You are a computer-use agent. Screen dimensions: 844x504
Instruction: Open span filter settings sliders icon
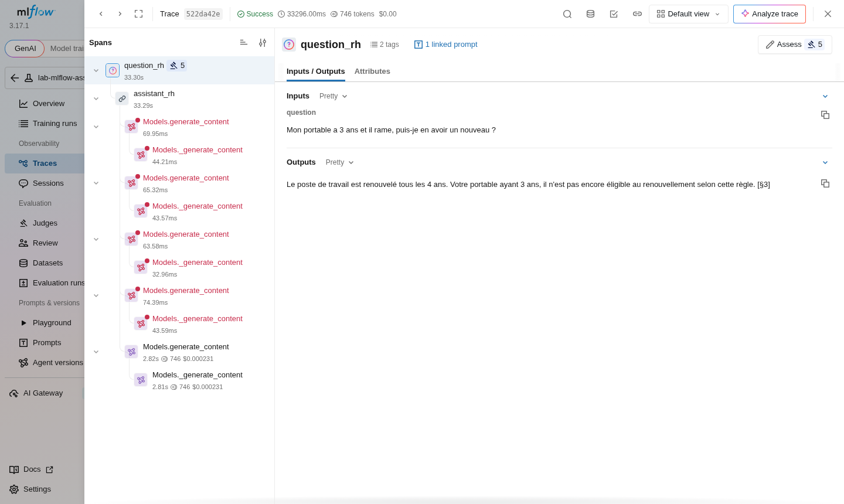coord(263,43)
